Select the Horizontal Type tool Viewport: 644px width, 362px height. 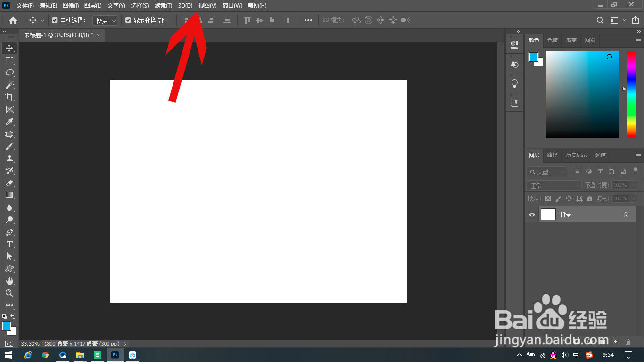[x=9, y=244]
